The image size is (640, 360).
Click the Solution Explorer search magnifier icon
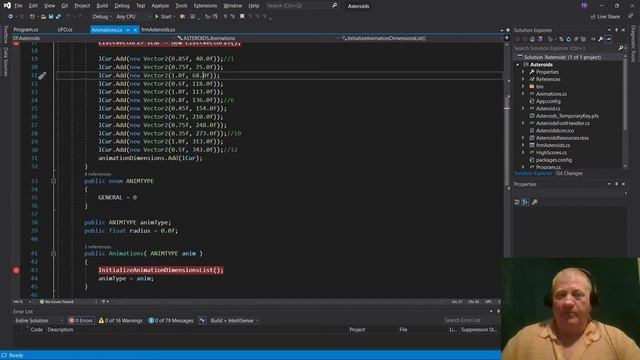click(x=621, y=48)
